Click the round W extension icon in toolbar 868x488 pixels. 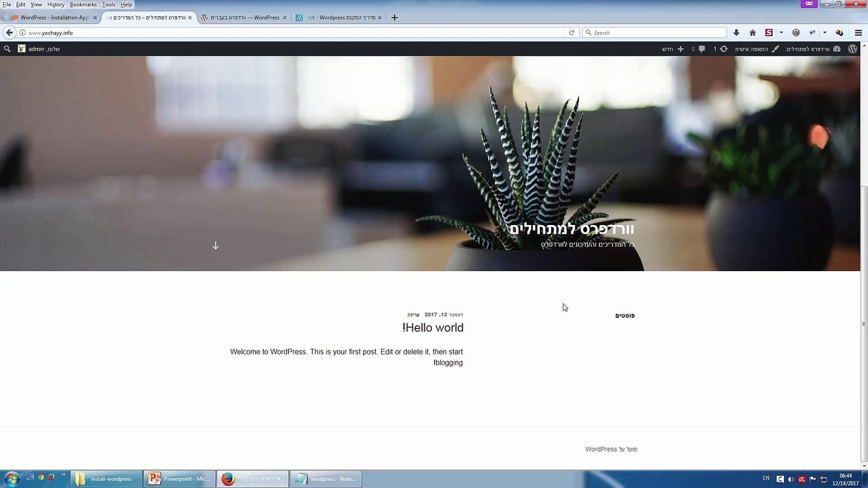[796, 33]
